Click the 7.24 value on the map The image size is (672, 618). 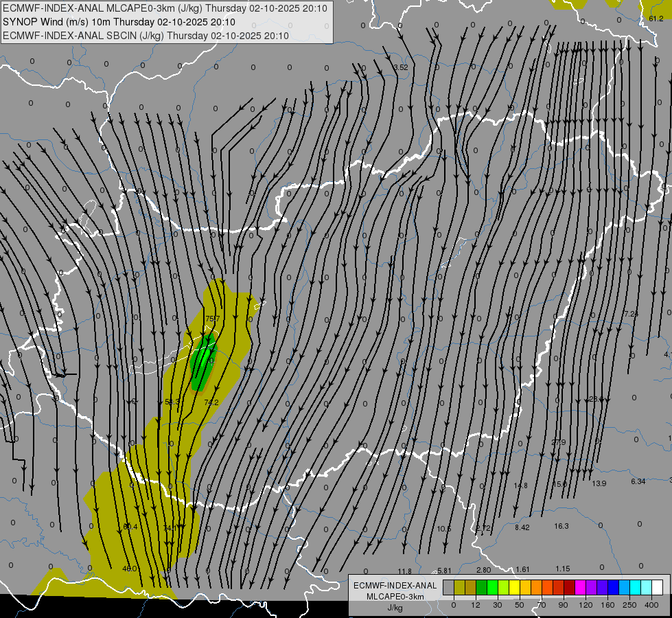(x=632, y=314)
